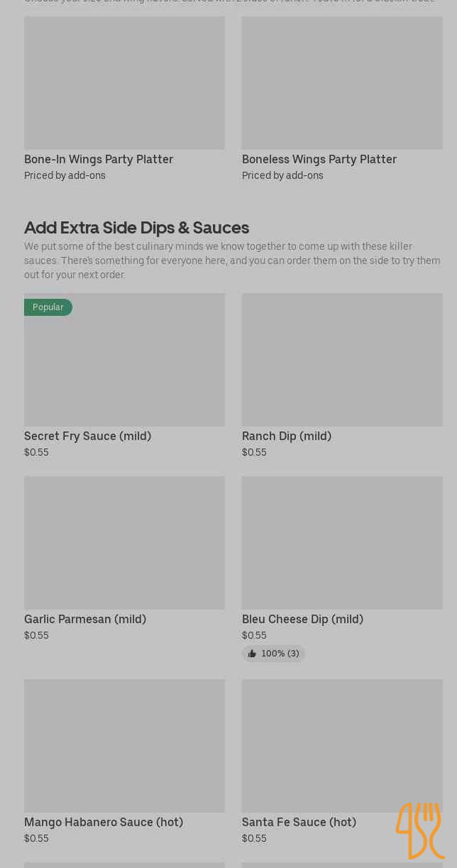Screen dimensions: 457x868
Task: Select the Mango Habanero Sauce item photo
Action: 124,746
